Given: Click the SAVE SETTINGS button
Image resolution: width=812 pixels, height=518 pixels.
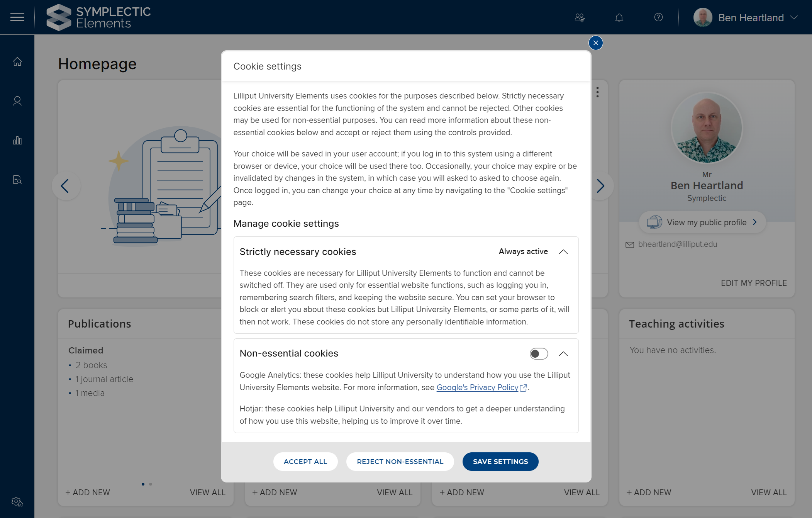Looking at the screenshot, I should click(x=500, y=462).
